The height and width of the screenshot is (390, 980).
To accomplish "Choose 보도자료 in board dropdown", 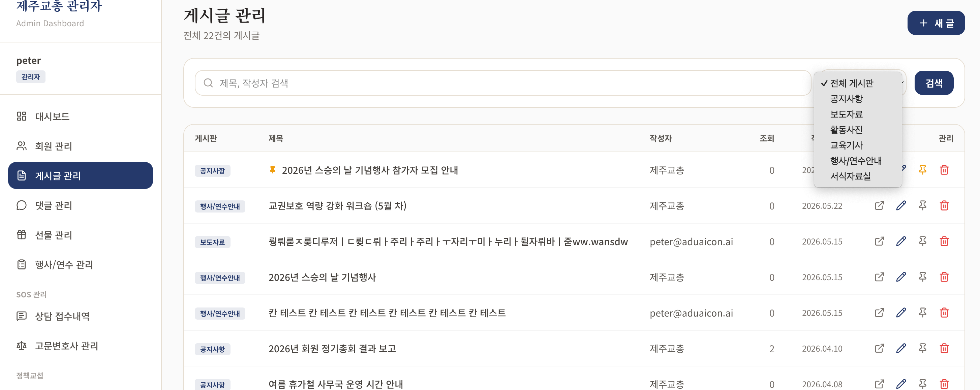I will (x=857, y=114).
